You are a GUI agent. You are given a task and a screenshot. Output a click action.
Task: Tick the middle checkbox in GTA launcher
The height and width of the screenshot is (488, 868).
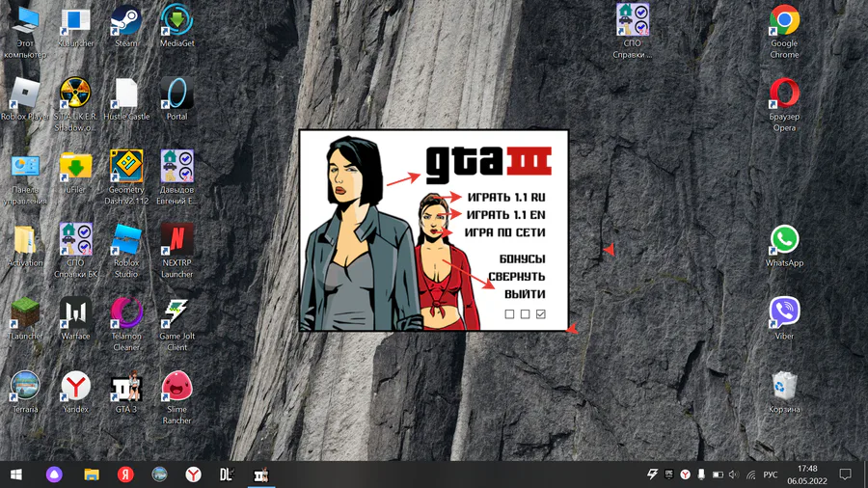point(526,314)
